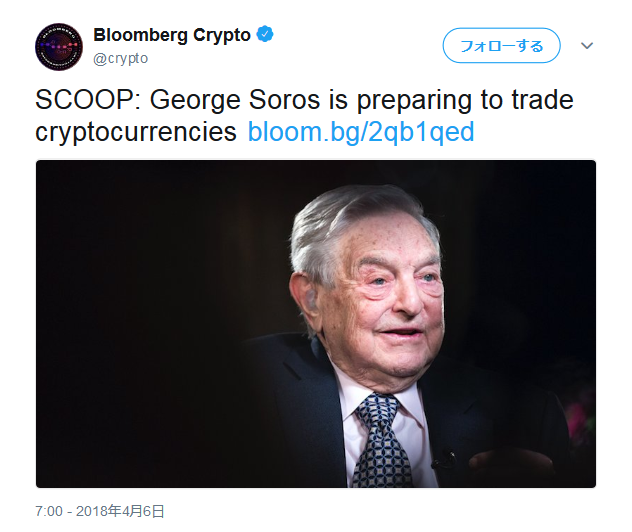632x532 pixels.
Task: Open the Bloomberg Crypto profile avatar
Action: [59, 47]
